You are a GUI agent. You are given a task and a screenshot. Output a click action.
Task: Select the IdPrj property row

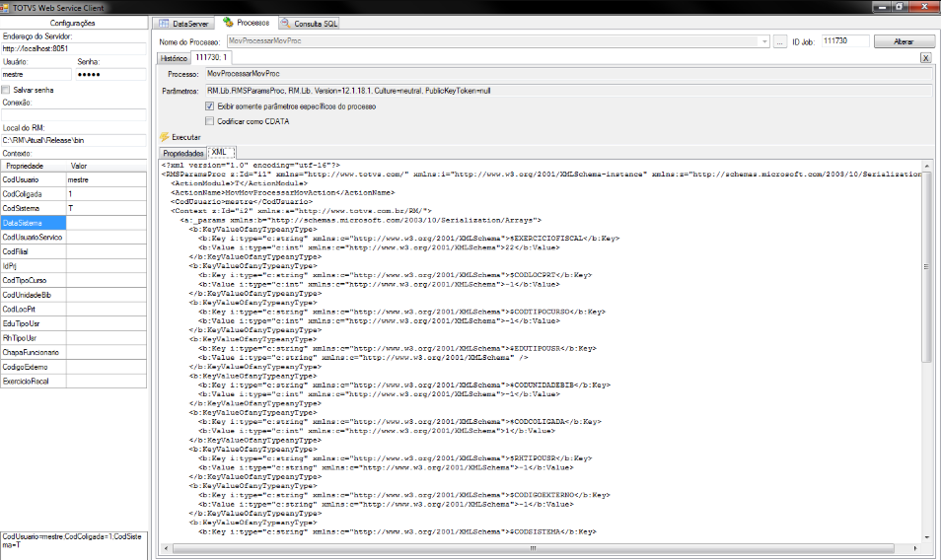(x=73, y=266)
